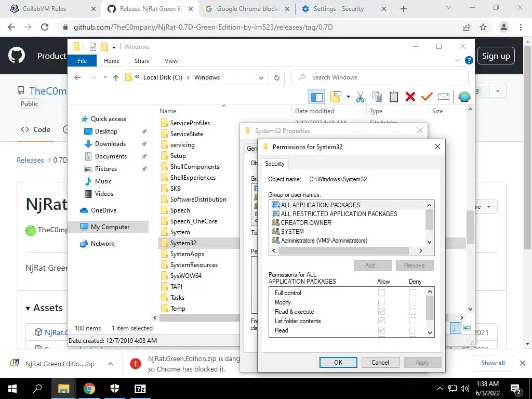Click the GitHub logo in header

[x=17, y=56]
